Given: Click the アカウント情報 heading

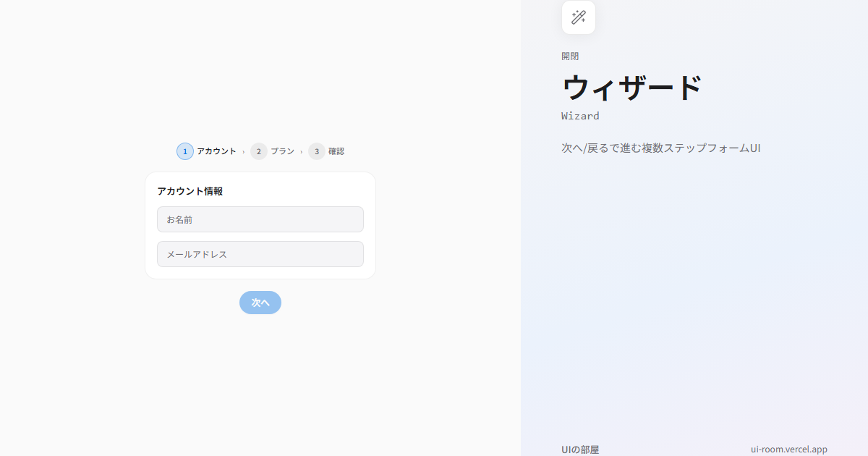Looking at the screenshot, I should point(190,191).
